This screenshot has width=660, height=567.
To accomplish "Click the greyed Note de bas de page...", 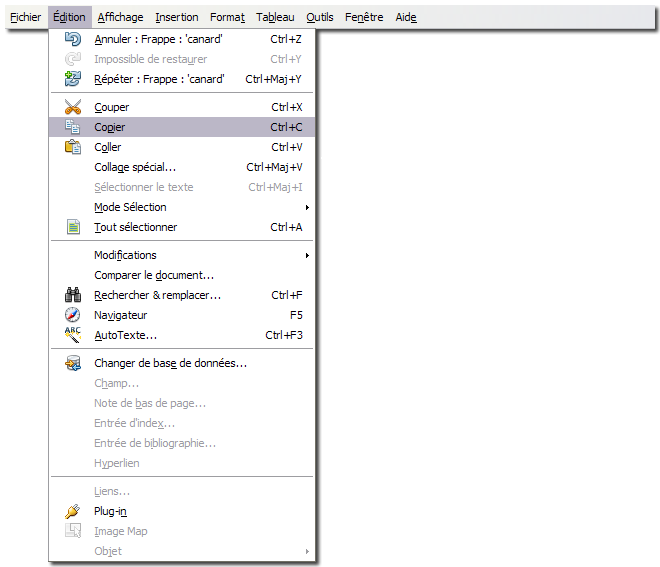I will click(x=182, y=403).
